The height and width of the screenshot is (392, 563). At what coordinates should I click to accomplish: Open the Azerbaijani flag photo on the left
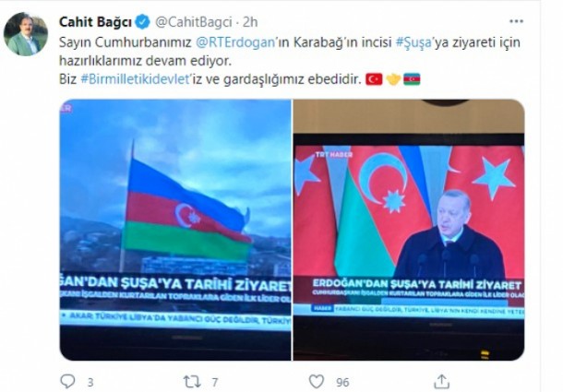pos(175,230)
